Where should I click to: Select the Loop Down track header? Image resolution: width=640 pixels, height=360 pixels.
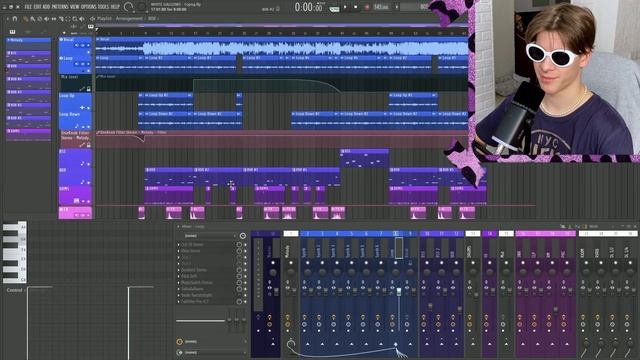[x=75, y=120]
